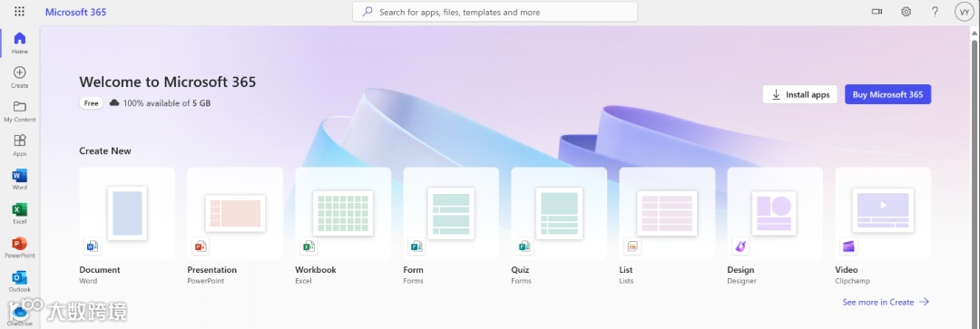Click the Forms badge on the Form card

coord(416,247)
